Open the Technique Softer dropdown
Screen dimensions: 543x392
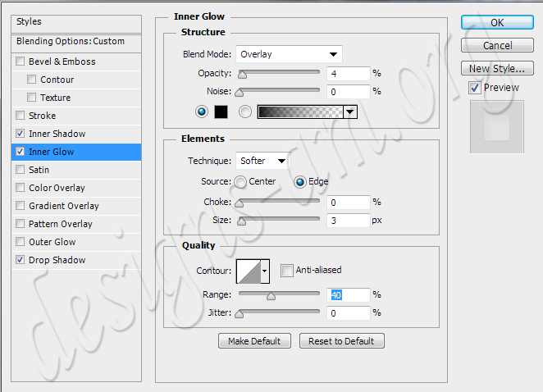262,161
